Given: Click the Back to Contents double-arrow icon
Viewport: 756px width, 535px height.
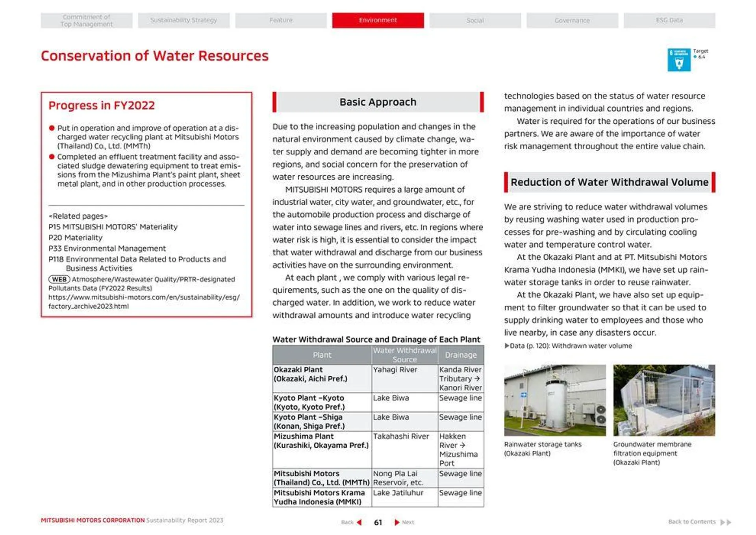Looking at the screenshot, I should pyautogui.click(x=726, y=522).
